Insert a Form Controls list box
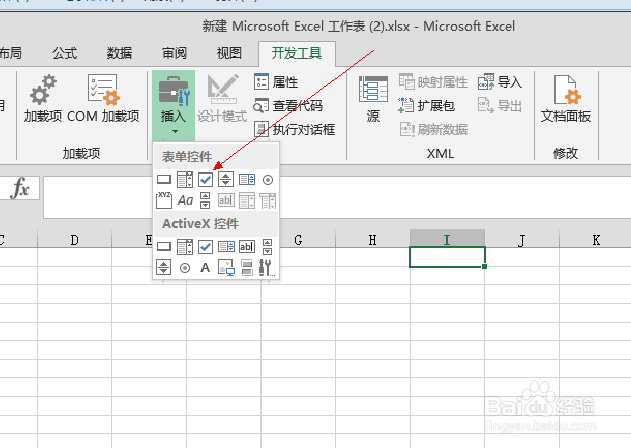631x448 pixels. coord(247,180)
